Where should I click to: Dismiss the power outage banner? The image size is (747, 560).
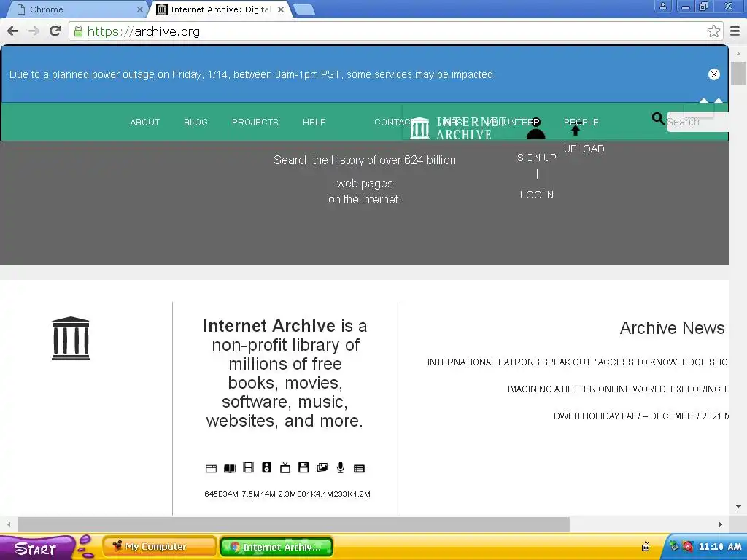click(713, 74)
